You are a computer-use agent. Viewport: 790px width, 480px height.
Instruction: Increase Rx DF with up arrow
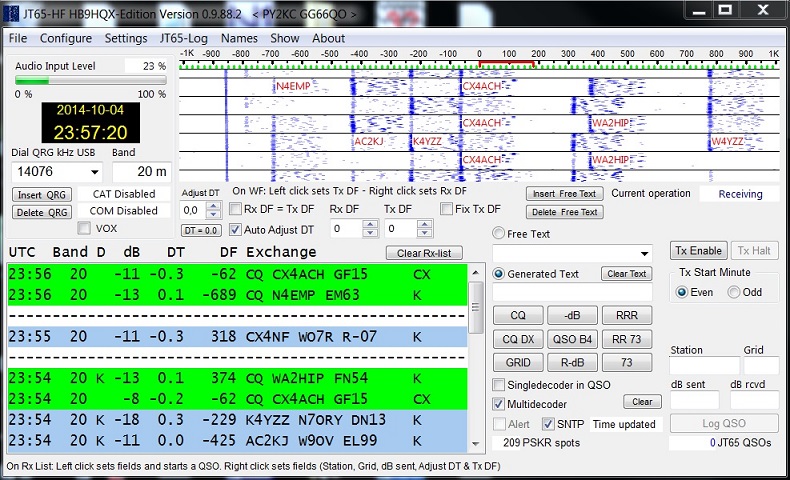click(370, 225)
